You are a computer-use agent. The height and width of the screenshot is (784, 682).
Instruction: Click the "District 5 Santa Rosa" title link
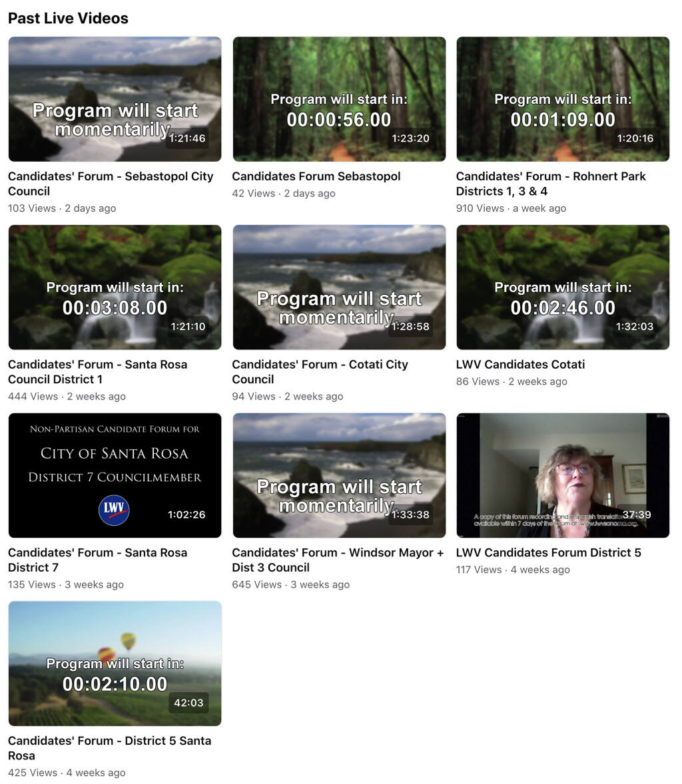(110, 748)
